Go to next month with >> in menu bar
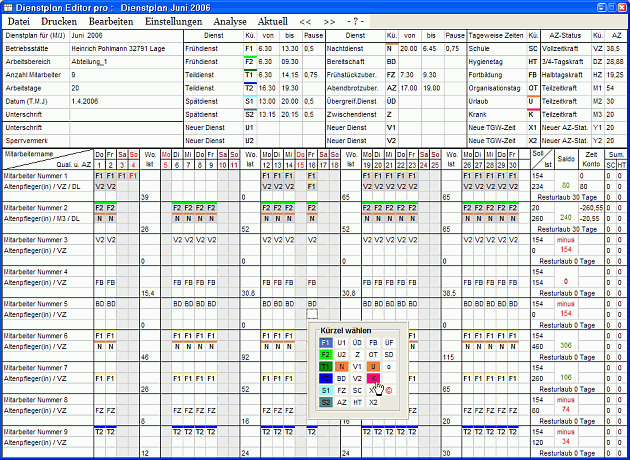Image resolution: width=630 pixels, height=460 pixels. tap(329, 22)
